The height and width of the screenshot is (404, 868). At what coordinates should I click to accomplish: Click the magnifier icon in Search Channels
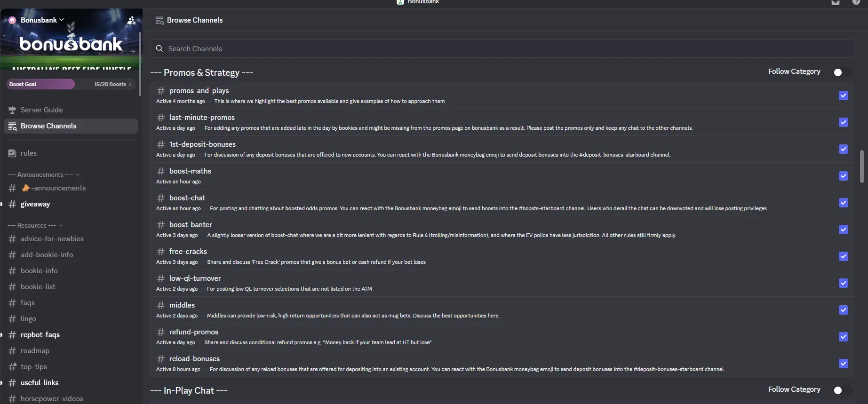coord(159,48)
